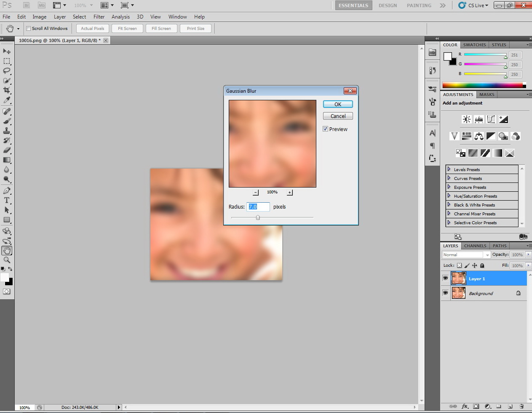The width and height of the screenshot is (532, 413).
Task: Open the layer blend mode dropdown
Action: pyautogui.click(x=466, y=255)
